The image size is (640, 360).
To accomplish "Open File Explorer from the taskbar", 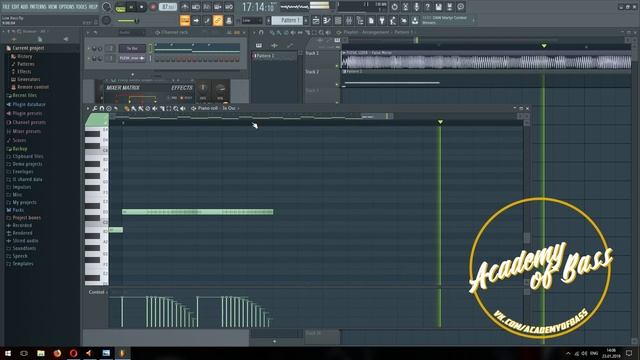I will [41, 353].
